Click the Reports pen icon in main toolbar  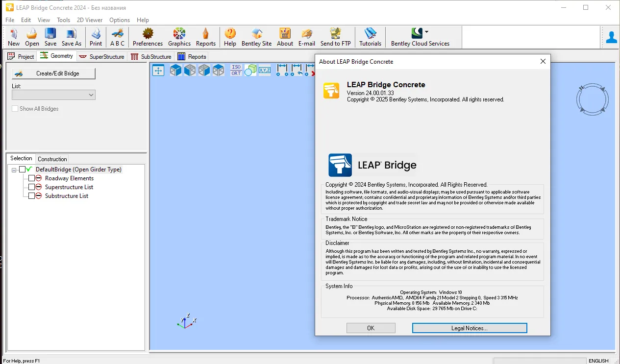(206, 34)
